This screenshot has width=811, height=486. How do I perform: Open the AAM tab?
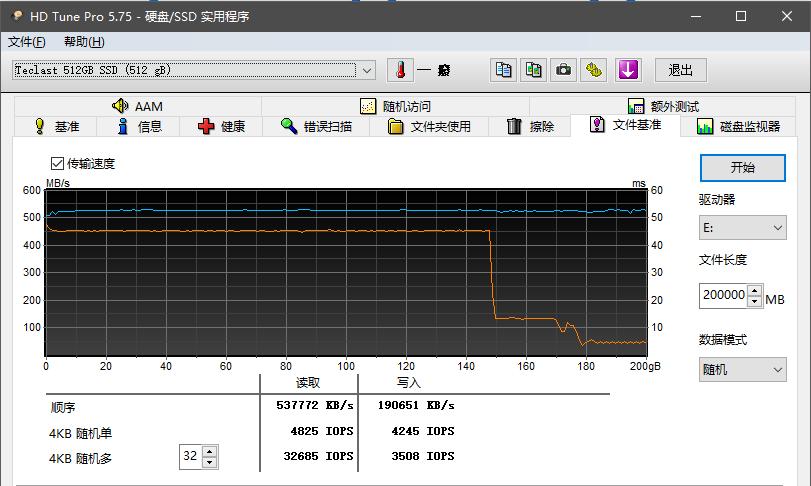tap(138, 107)
